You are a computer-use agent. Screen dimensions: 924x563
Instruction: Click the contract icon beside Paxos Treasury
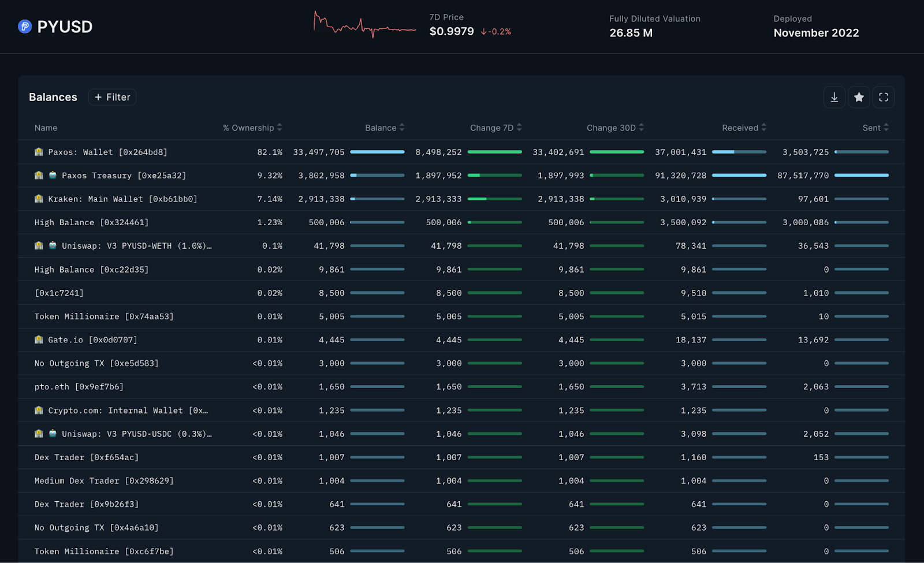[53, 176]
